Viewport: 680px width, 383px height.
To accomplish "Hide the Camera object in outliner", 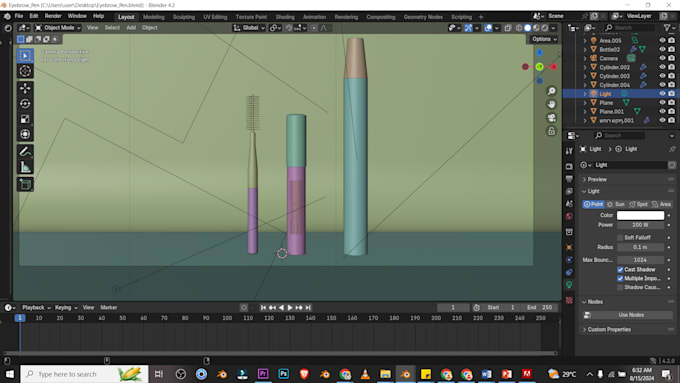I will pyautogui.click(x=662, y=58).
